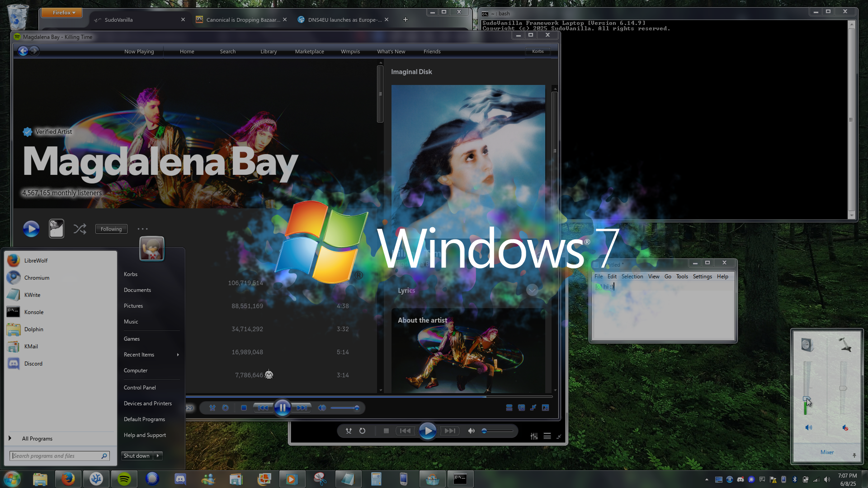The image size is (868, 488).
Task: Unmute the microphone in the volume popup
Action: (844, 427)
